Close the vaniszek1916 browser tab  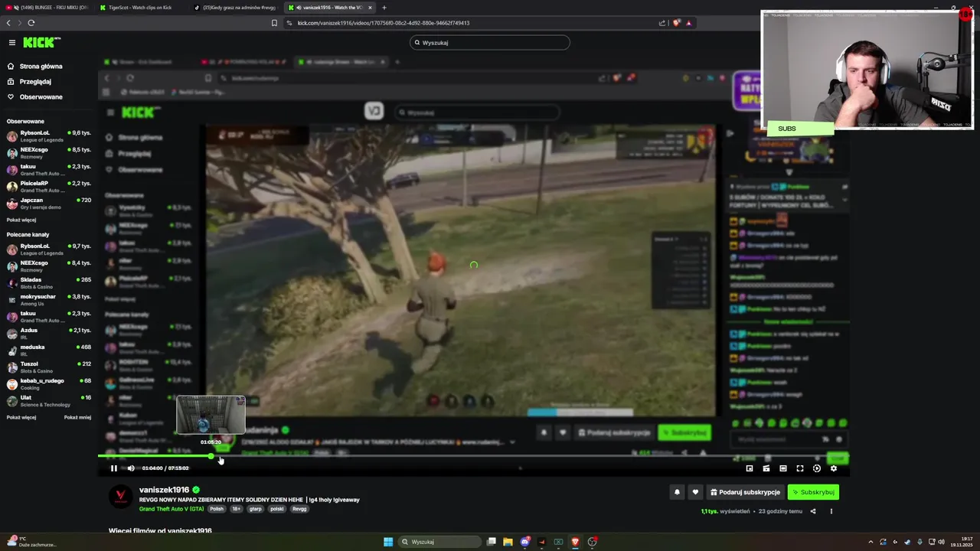[x=370, y=8]
